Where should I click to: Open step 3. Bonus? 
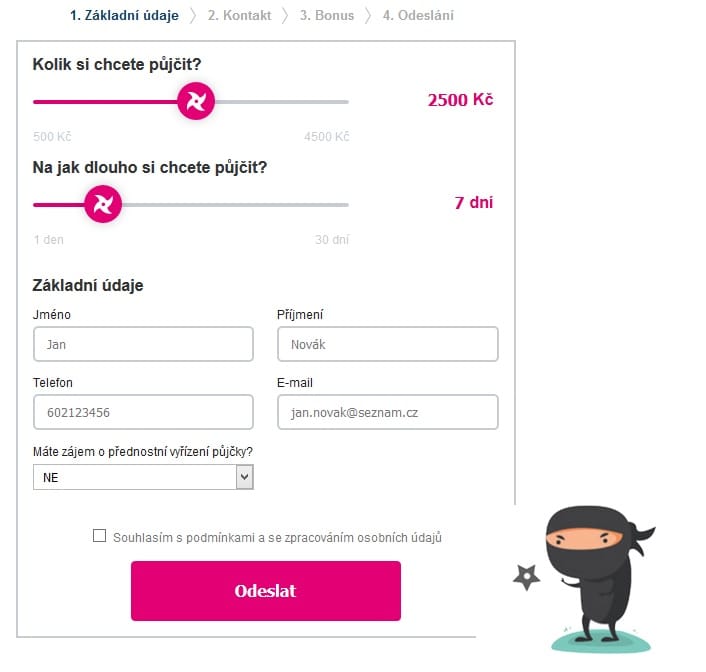click(327, 15)
